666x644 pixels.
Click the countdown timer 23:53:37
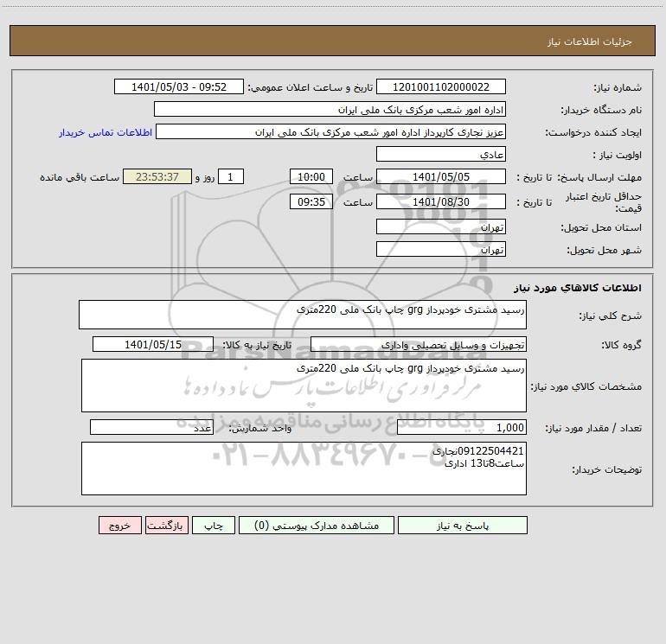[157, 176]
